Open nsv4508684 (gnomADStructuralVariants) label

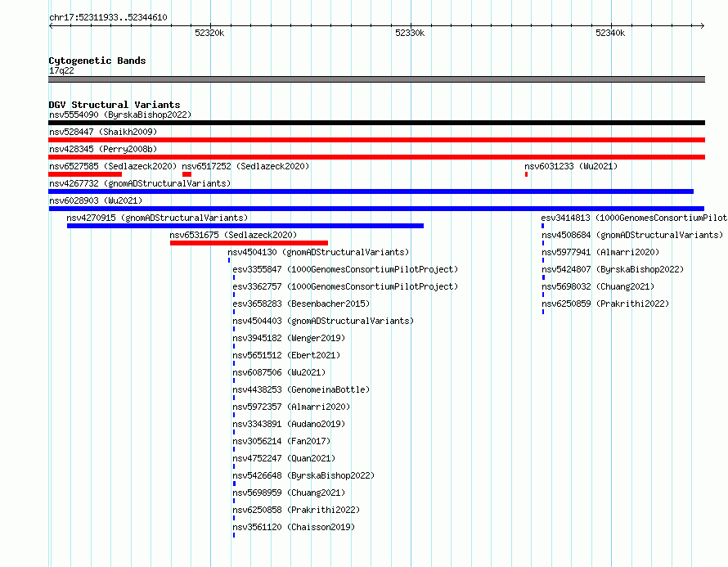point(632,235)
